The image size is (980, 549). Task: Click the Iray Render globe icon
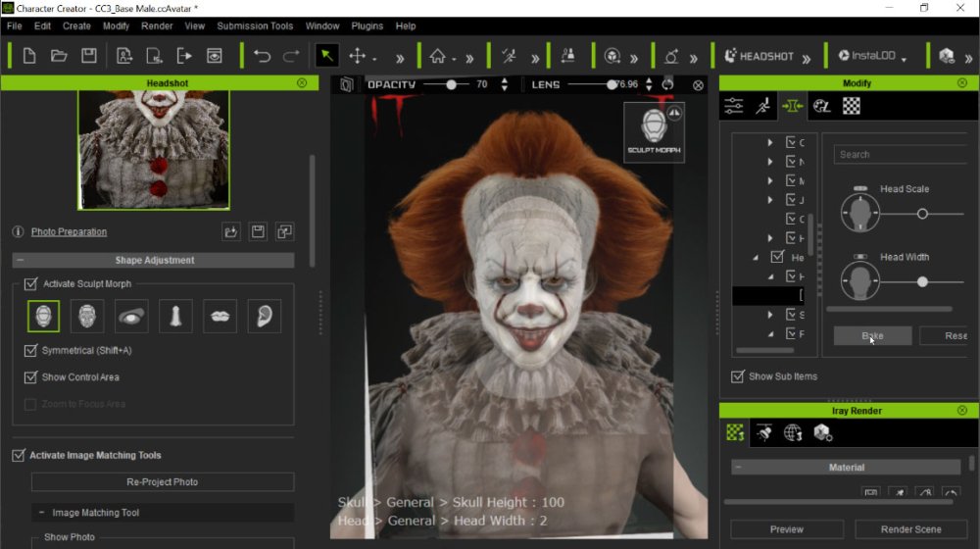tap(793, 432)
